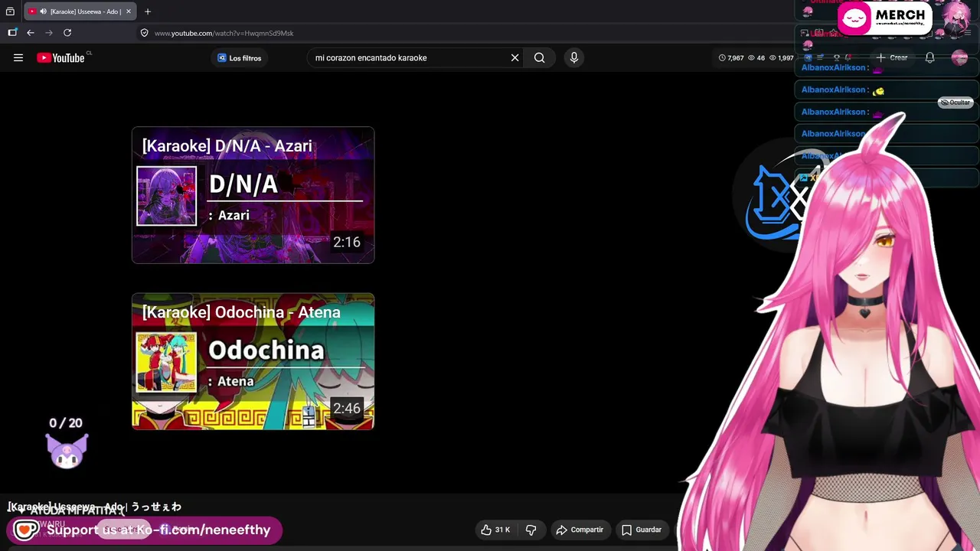This screenshot has width=980, height=551.
Task: Click the Ko-fi support banner
Action: point(145,530)
